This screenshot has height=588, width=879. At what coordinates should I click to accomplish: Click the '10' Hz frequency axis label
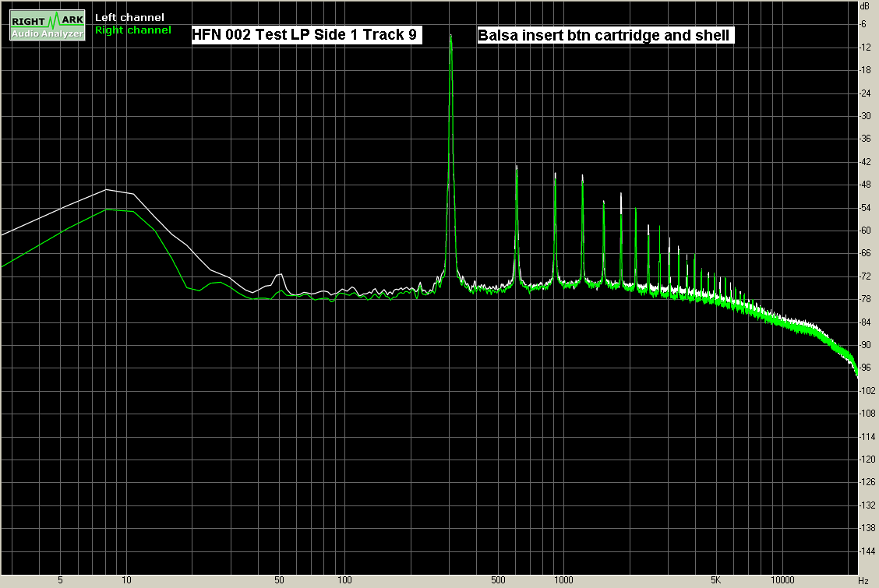pyautogui.click(x=126, y=580)
